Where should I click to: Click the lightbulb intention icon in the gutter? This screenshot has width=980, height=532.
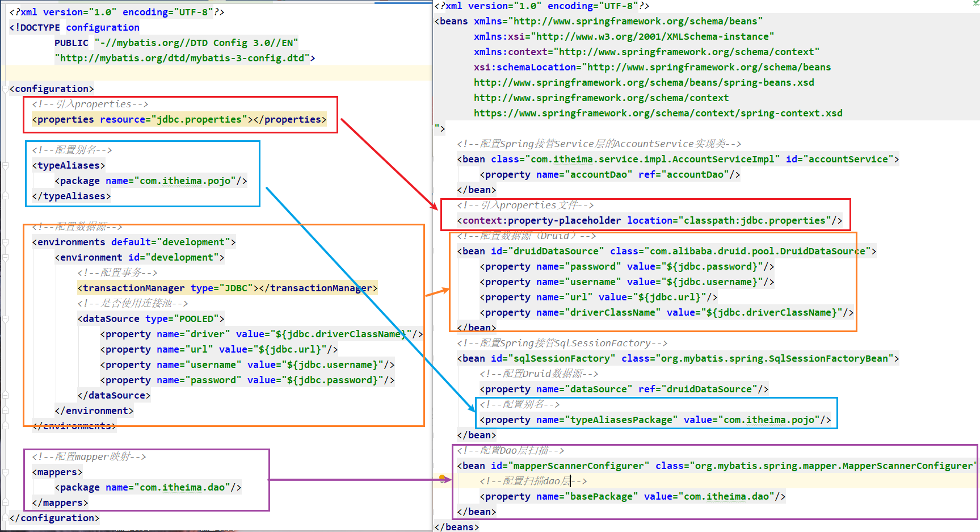point(442,479)
